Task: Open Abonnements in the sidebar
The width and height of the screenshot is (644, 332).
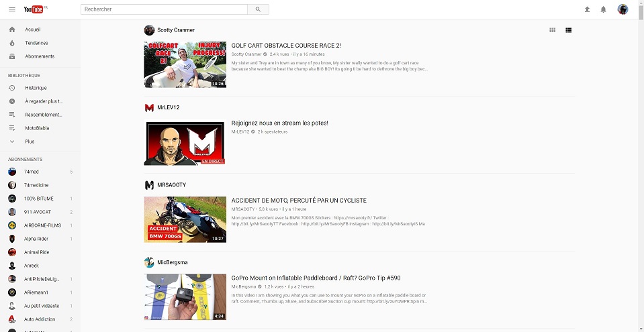Action: 40,56
